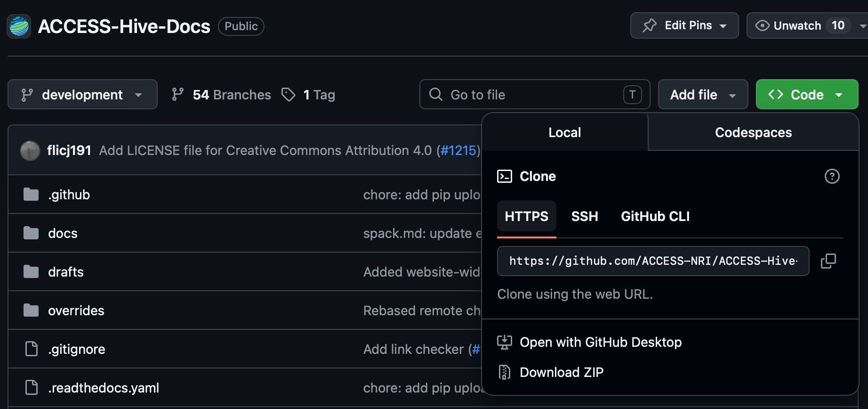Image resolution: width=868 pixels, height=409 pixels.
Task: Click the branch icon beside 54 Branches
Action: [x=177, y=95]
